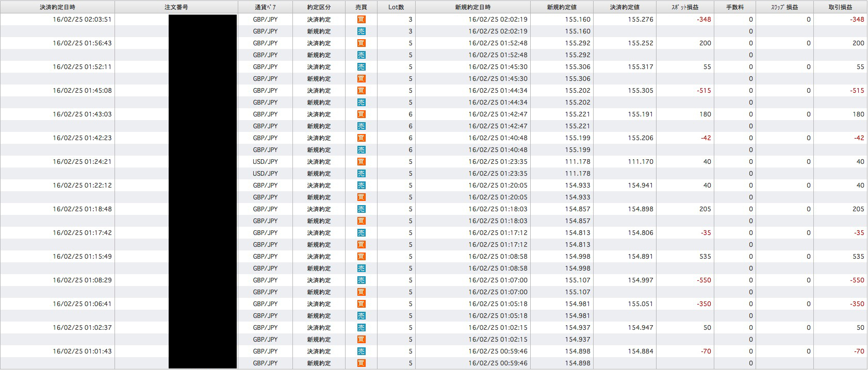Click the 買 icon in the 01:43:03 settlement row

coord(361,114)
